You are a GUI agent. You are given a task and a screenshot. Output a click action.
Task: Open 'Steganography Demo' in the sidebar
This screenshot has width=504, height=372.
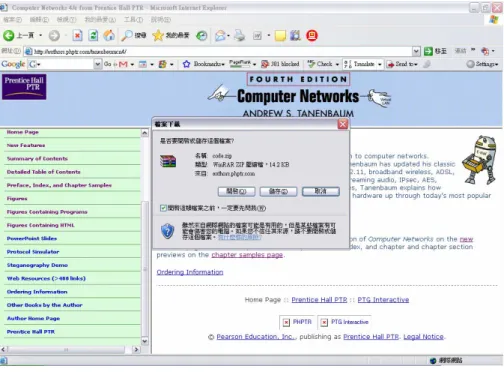point(37,265)
